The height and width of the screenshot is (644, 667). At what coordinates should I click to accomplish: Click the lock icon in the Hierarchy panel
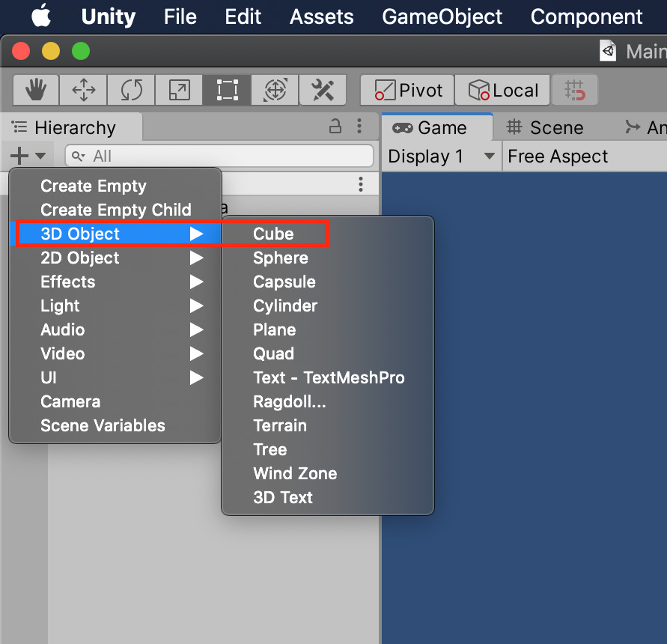coord(335,127)
